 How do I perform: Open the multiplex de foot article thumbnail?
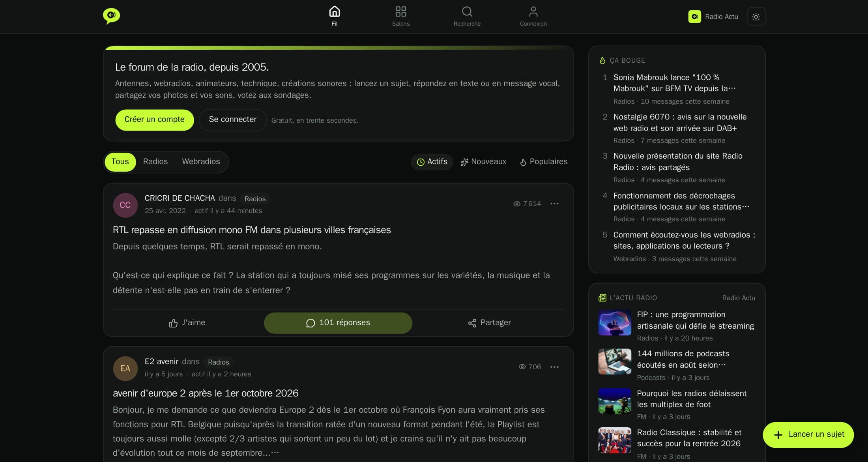coord(615,401)
